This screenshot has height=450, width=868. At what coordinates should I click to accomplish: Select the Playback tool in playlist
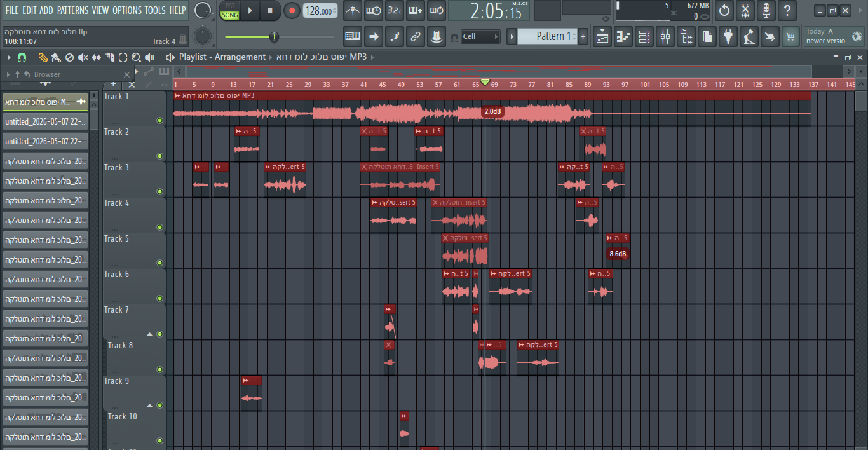[x=151, y=57]
